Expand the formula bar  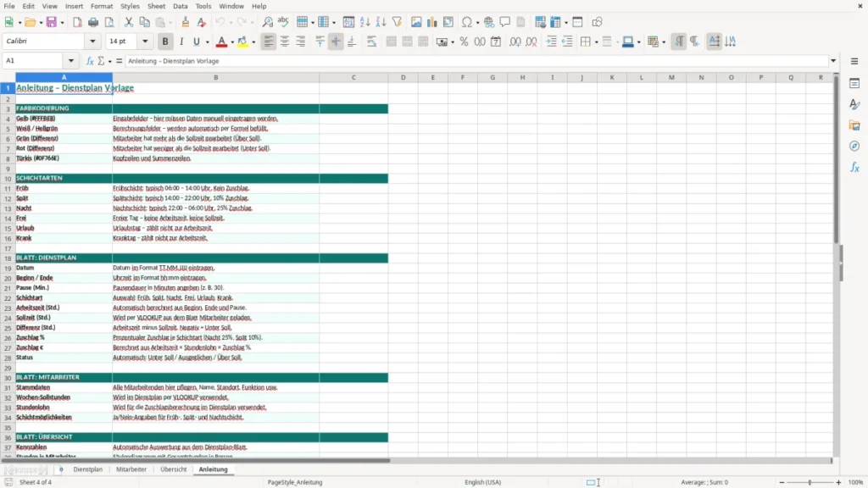pos(833,61)
